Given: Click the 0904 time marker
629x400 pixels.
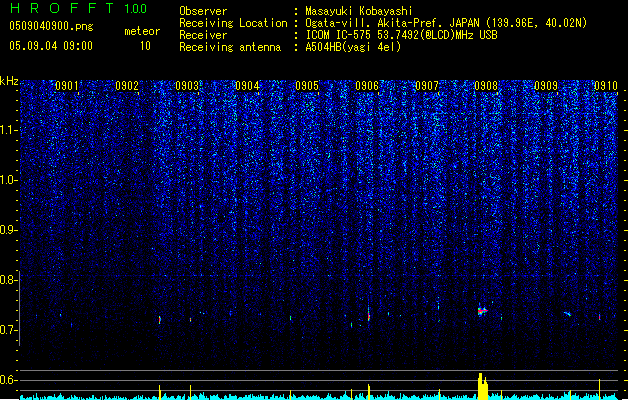Looking at the screenshot, I should pos(247,86).
